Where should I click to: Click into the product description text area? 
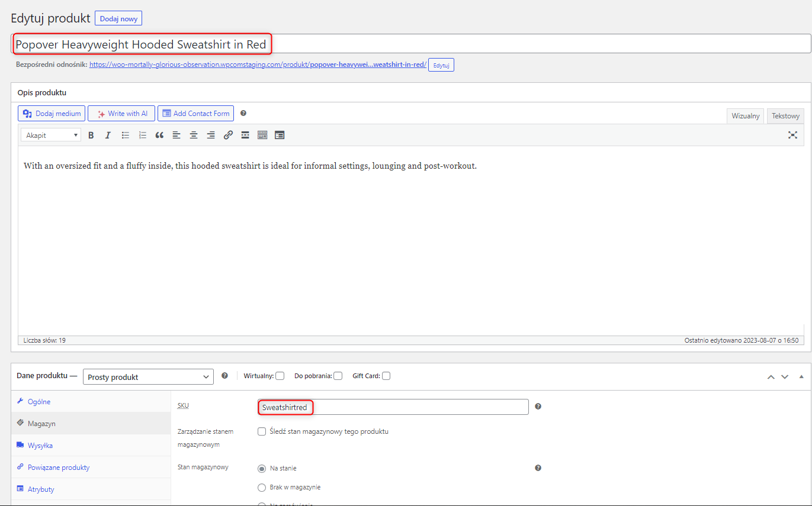click(x=411, y=241)
